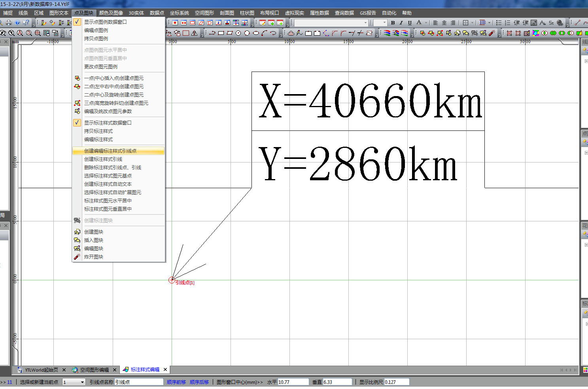588x389 pixels.
Task: Switch to YTLWorld起始页 tab
Action: click(42, 370)
